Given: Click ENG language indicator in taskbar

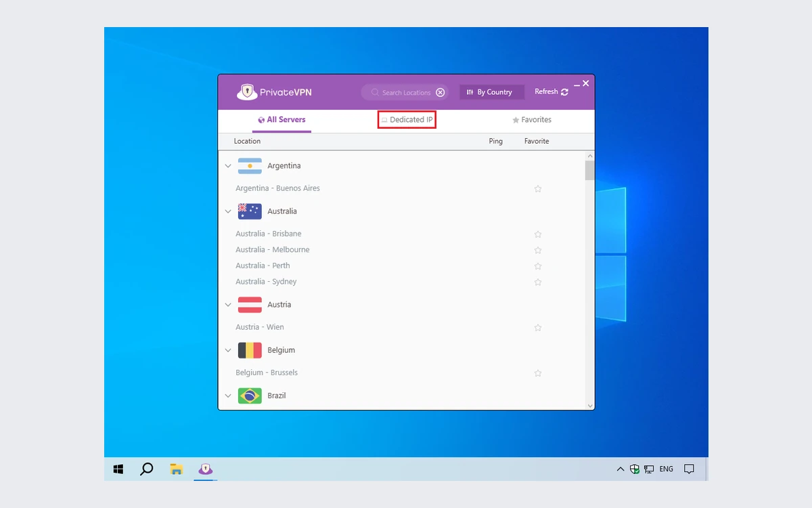Looking at the screenshot, I should (666, 469).
